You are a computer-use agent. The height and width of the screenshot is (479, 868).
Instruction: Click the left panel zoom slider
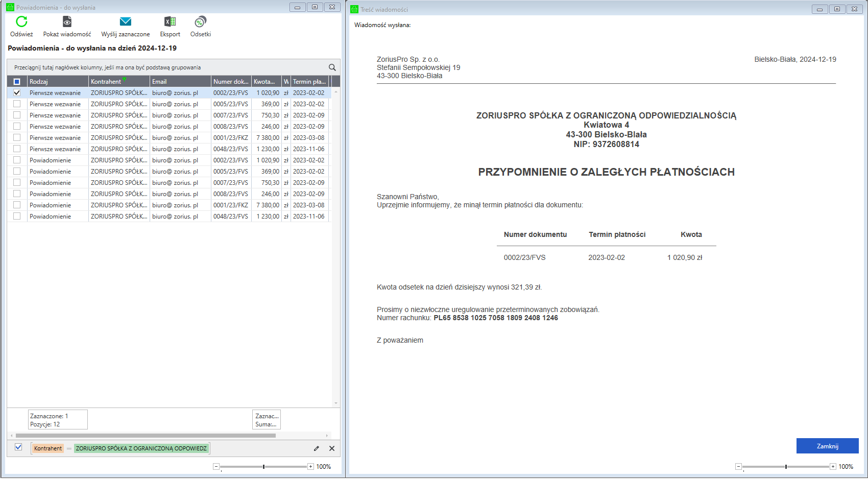pyautogui.click(x=263, y=467)
